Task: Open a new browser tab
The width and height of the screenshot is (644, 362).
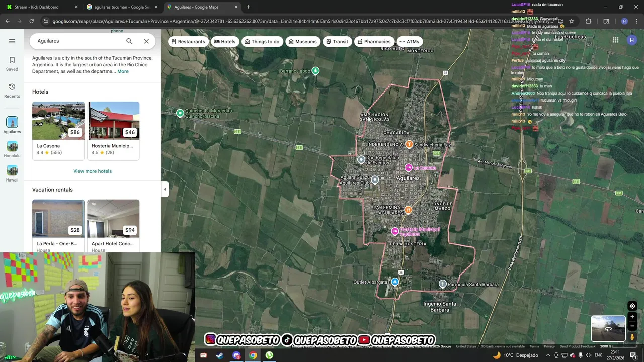Action: [248, 7]
